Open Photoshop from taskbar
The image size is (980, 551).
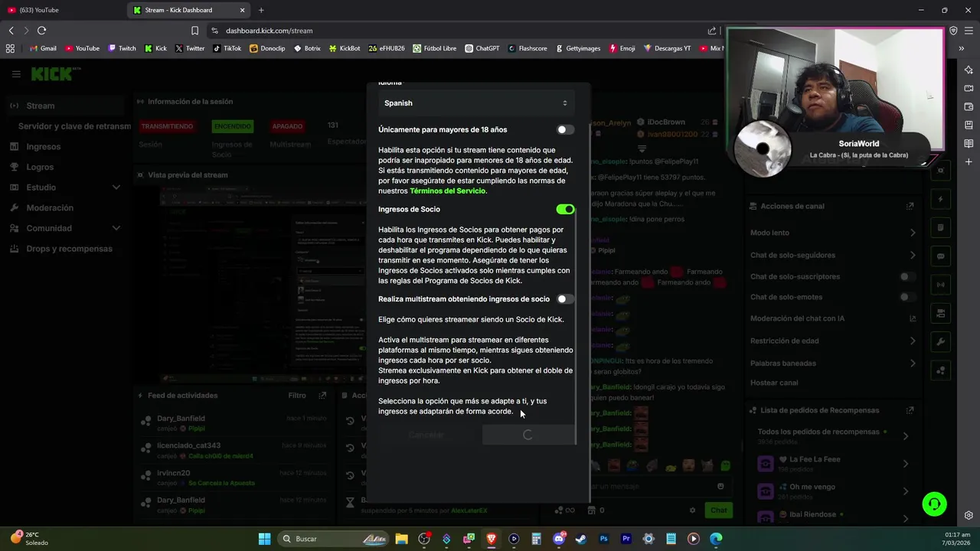pyautogui.click(x=603, y=539)
